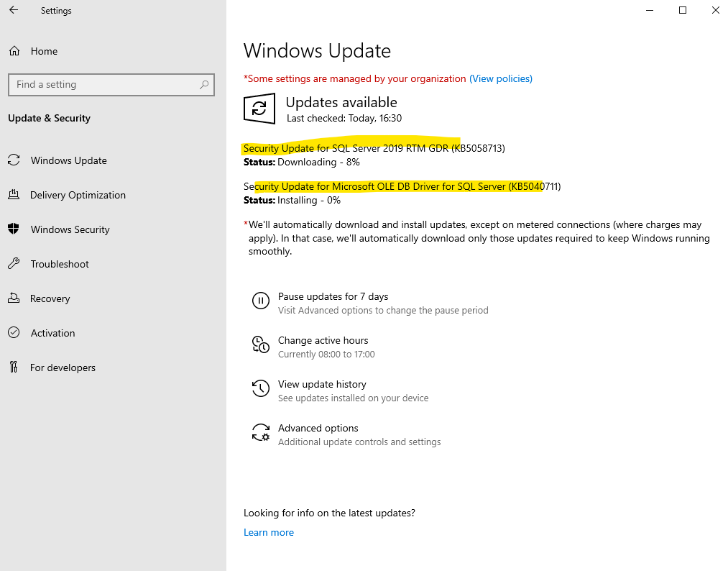Focus the Find a setting search box
The height and width of the screenshot is (571, 728).
click(111, 85)
